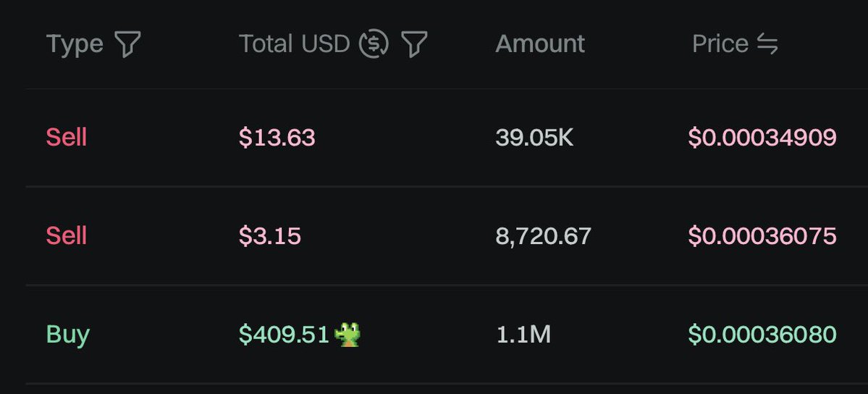Click the $13.63 total value
The width and height of the screenshot is (868, 394).
[x=277, y=137]
